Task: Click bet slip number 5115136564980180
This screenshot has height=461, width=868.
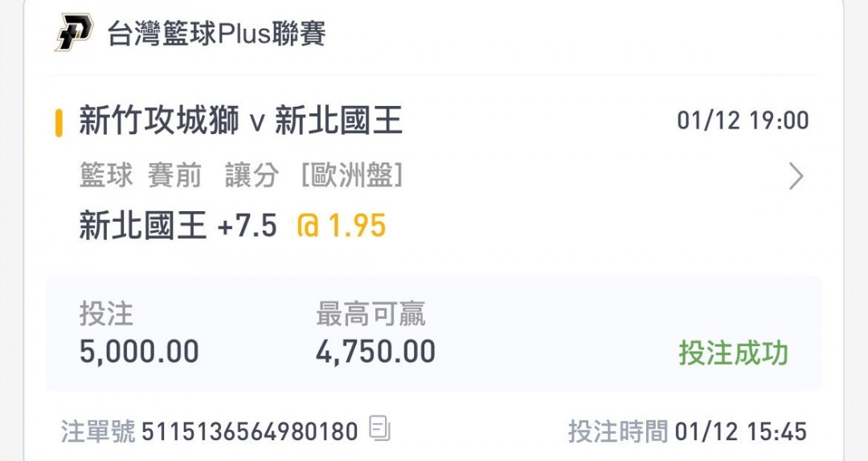Action: [250, 431]
